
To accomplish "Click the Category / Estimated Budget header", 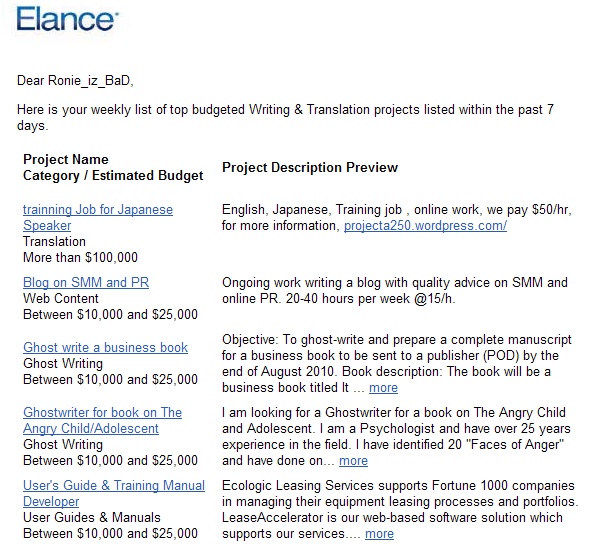I will 113,175.
